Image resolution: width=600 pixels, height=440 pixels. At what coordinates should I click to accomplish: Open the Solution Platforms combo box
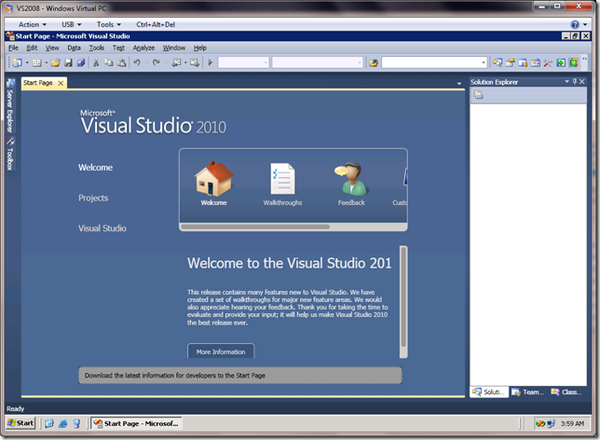pyautogui.click(x=317, y=62)
